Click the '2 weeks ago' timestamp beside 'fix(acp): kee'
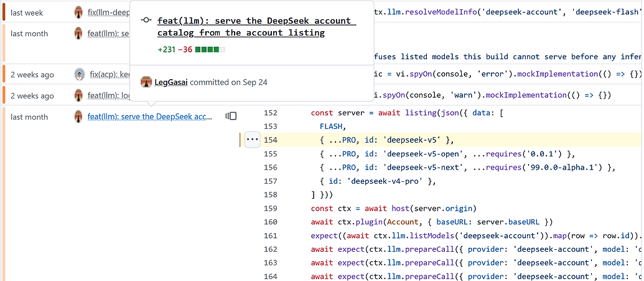 (32, 75)
